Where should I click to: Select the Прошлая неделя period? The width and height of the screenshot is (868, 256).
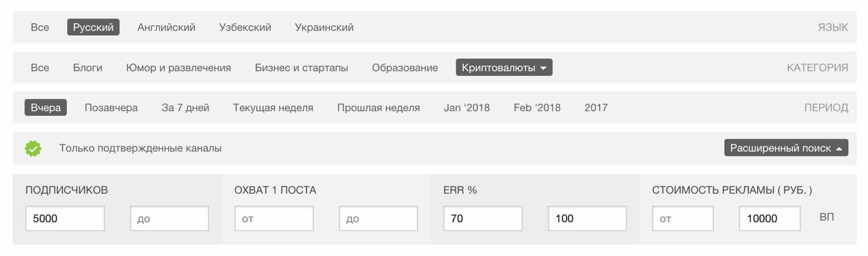tap(378, 108)
